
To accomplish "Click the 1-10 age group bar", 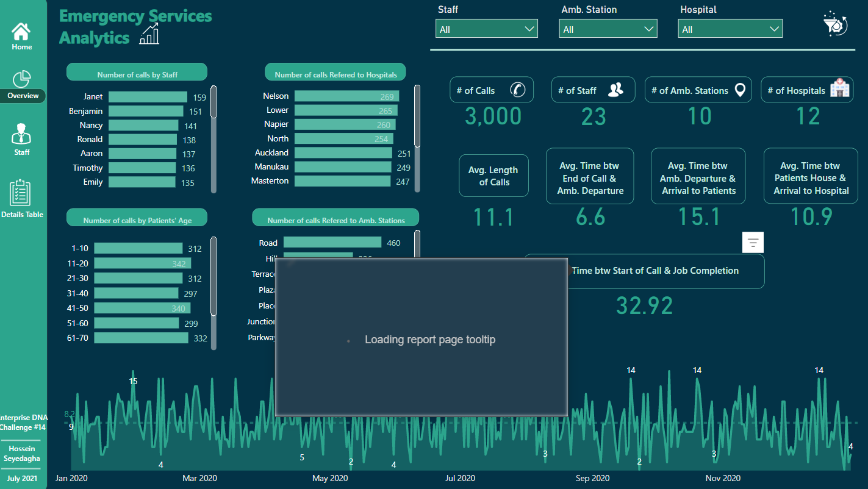I will [138, 248].
